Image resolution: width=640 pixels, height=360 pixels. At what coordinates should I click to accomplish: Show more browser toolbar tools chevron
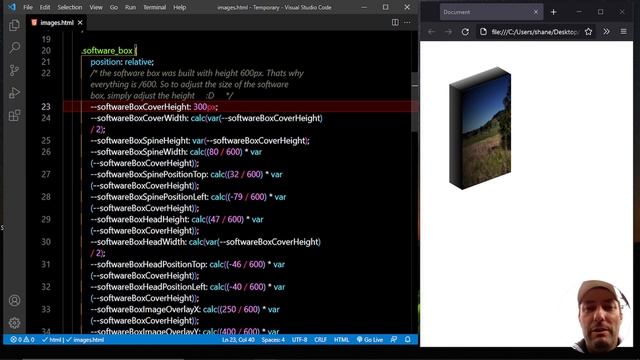point(606,32)
